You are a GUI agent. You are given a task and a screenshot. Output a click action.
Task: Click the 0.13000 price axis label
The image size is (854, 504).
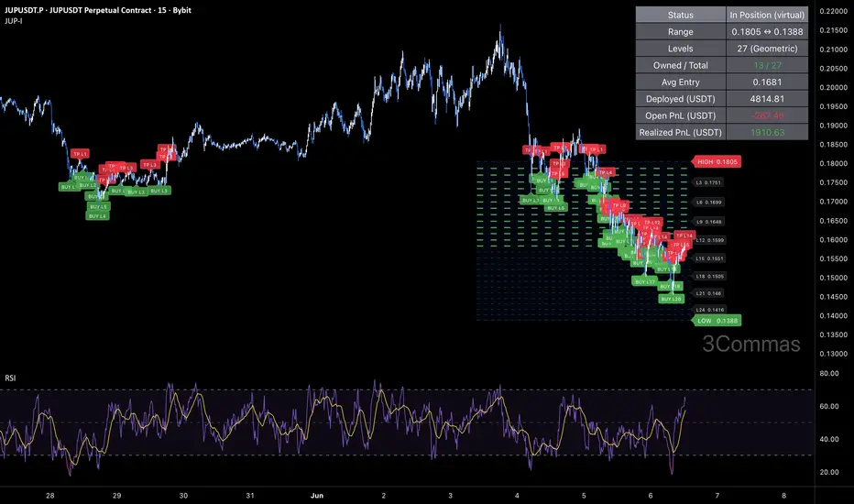833,354
